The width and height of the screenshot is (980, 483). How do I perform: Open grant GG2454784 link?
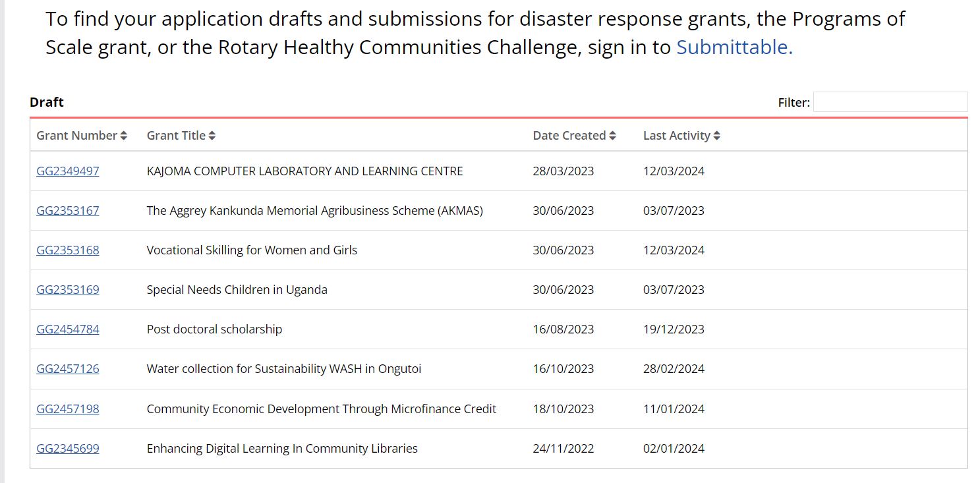(68, 329)
